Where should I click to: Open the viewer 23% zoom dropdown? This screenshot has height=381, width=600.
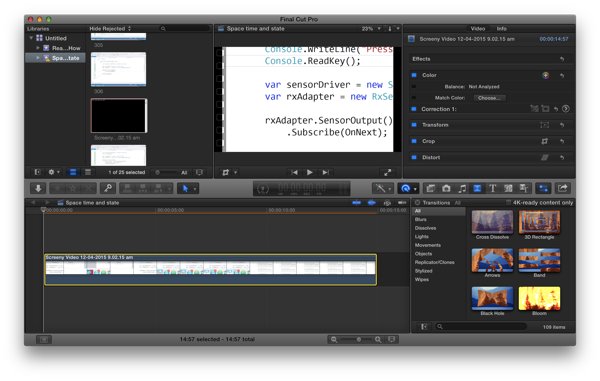coord(371,29)
